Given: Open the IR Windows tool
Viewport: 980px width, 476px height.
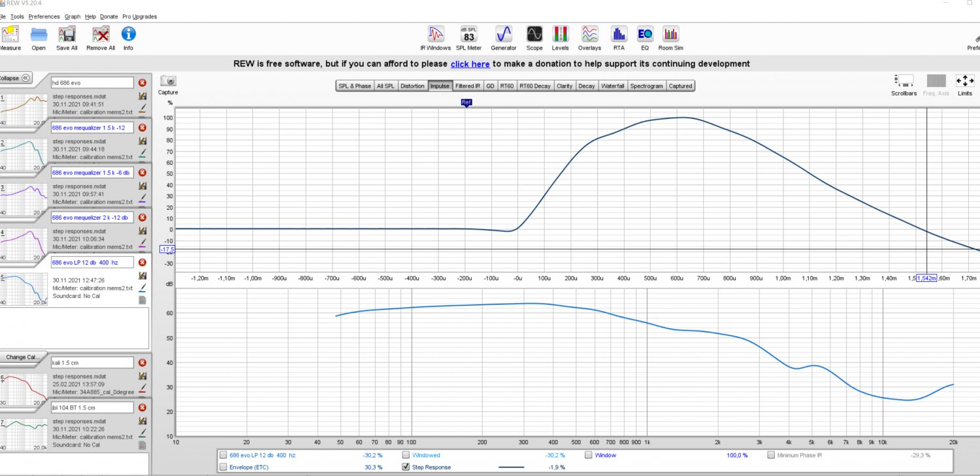Looking at the screenshot, I should [436, 34].
